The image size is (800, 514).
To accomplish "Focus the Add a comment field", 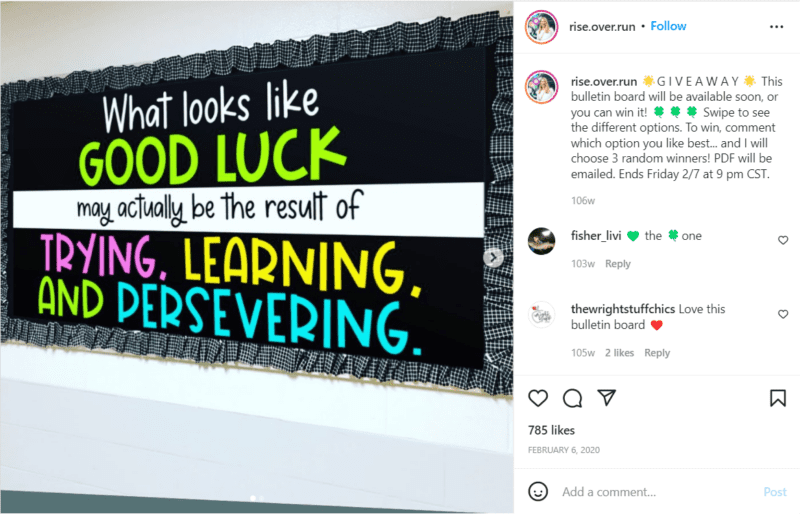I will pyautogui.click(x=658, y=492).
